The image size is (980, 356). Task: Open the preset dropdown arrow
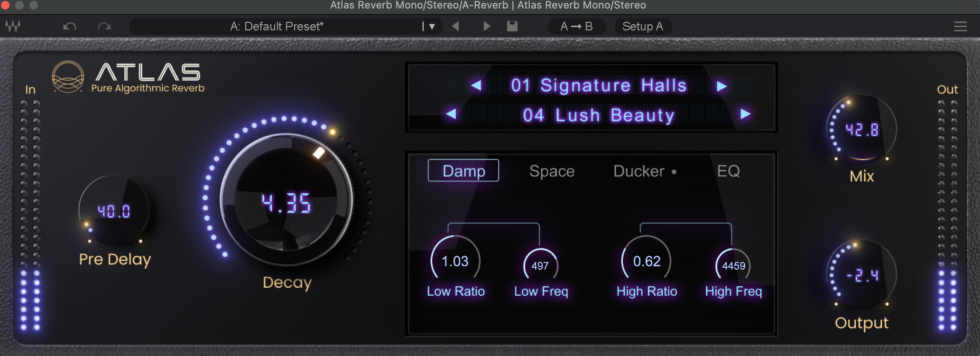tap(432, 27)
